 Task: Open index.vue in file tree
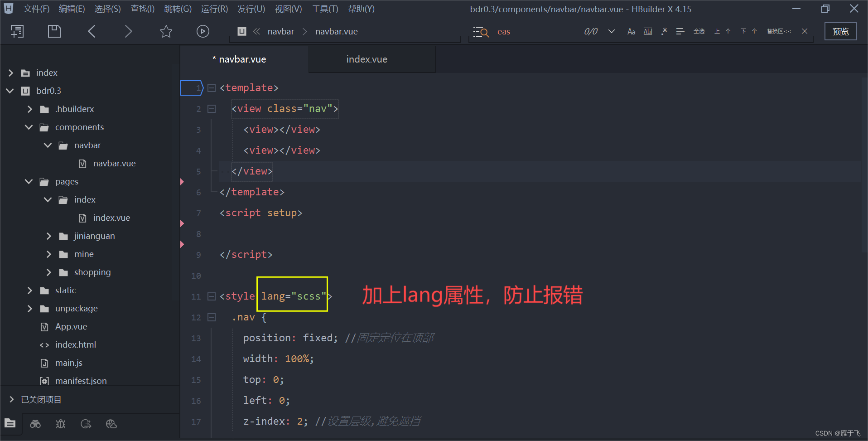(x=111, y=218)
